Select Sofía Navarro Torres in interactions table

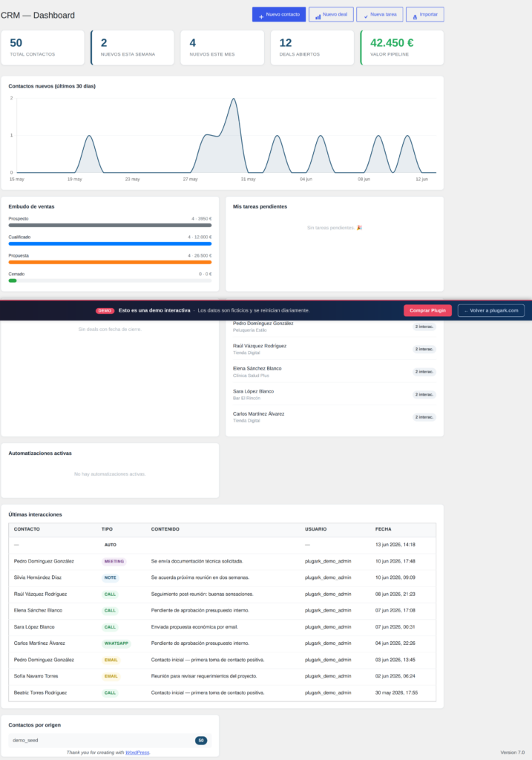tap(36, 676)
